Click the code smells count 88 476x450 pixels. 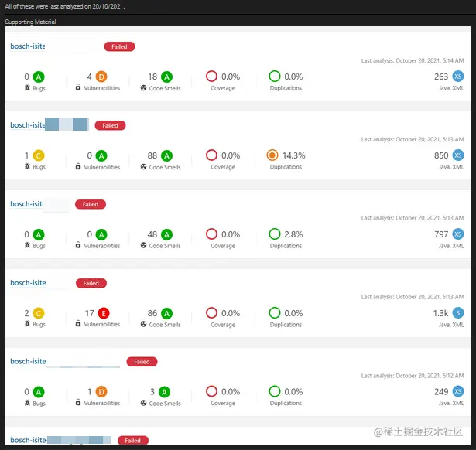tap(152, 155)
